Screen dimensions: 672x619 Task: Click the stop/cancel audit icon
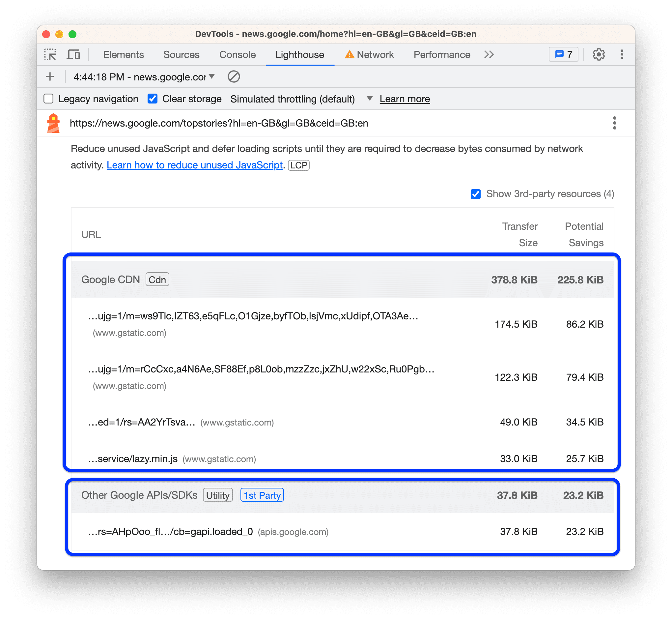234,77
